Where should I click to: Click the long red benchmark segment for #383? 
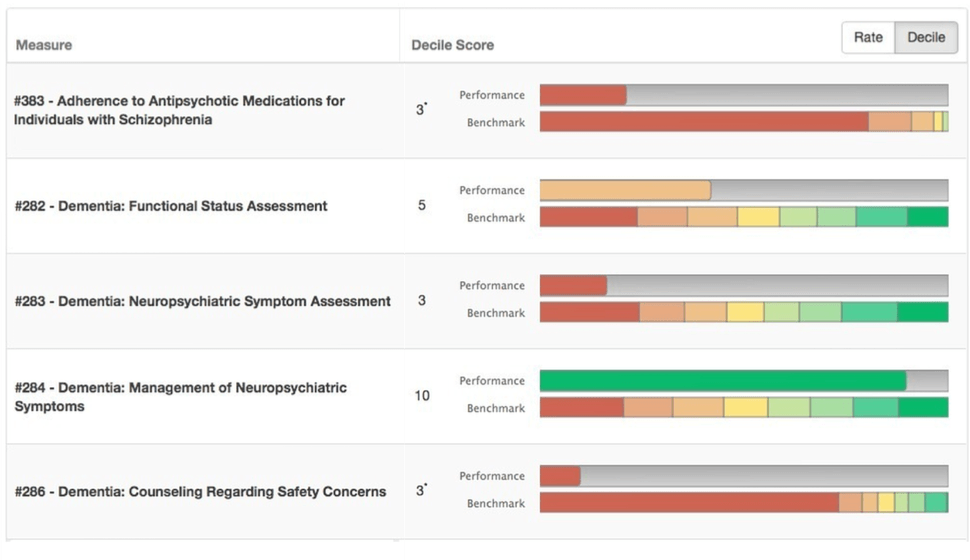(703, 122)
